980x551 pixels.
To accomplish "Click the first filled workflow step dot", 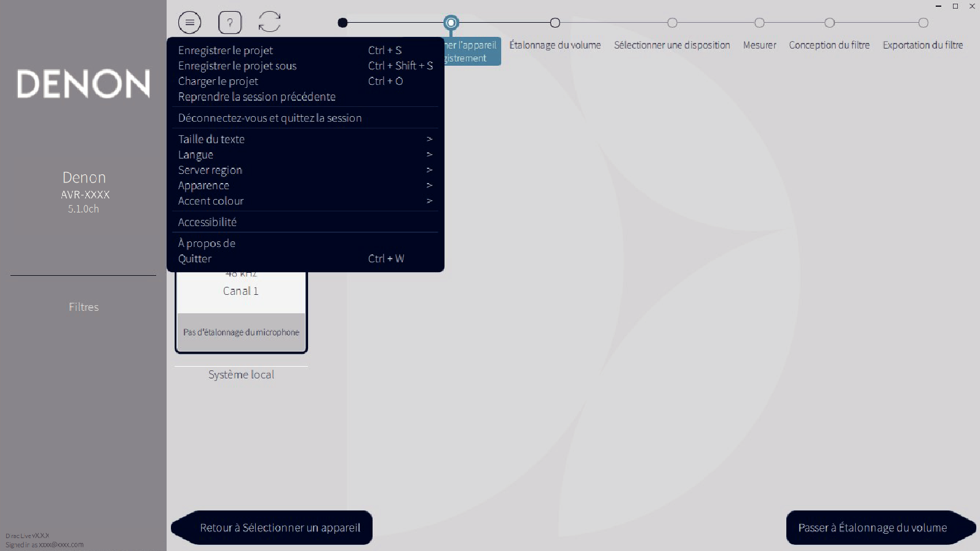I will tap(343, 23).
